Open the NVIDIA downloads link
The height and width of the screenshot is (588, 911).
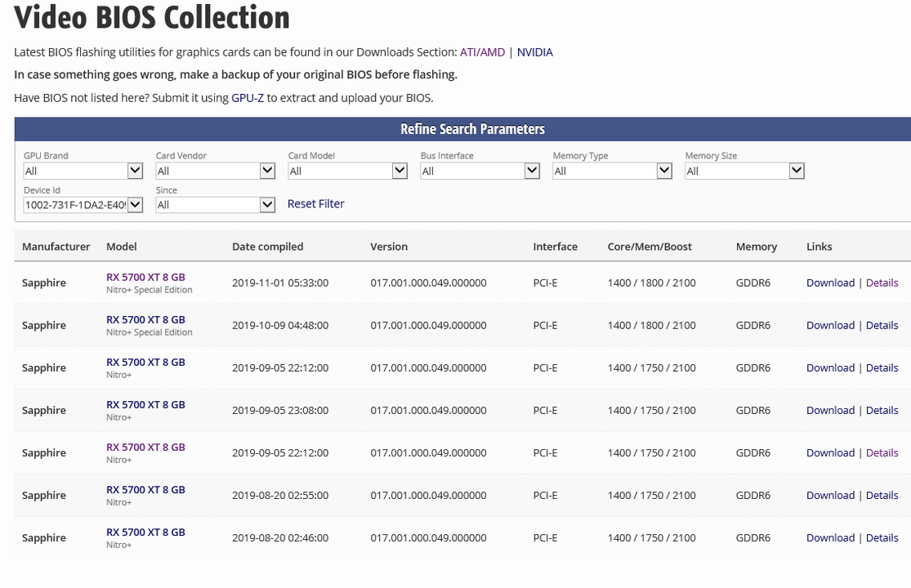(x=535, y=52)
